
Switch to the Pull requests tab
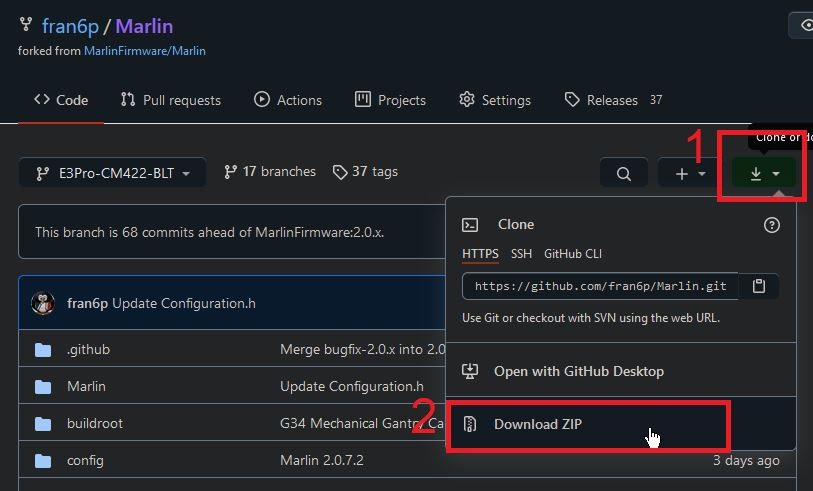pyautogui.click(x=170, y=100)
